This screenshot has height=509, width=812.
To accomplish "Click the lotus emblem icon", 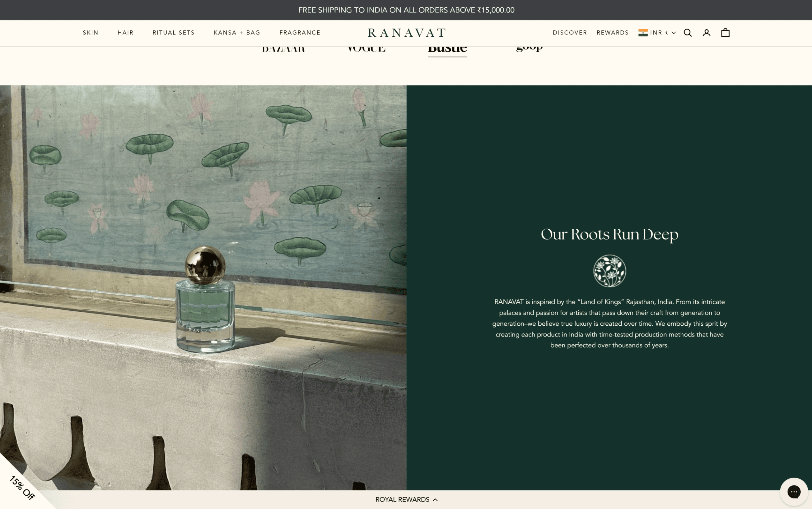I will [609, 271].
